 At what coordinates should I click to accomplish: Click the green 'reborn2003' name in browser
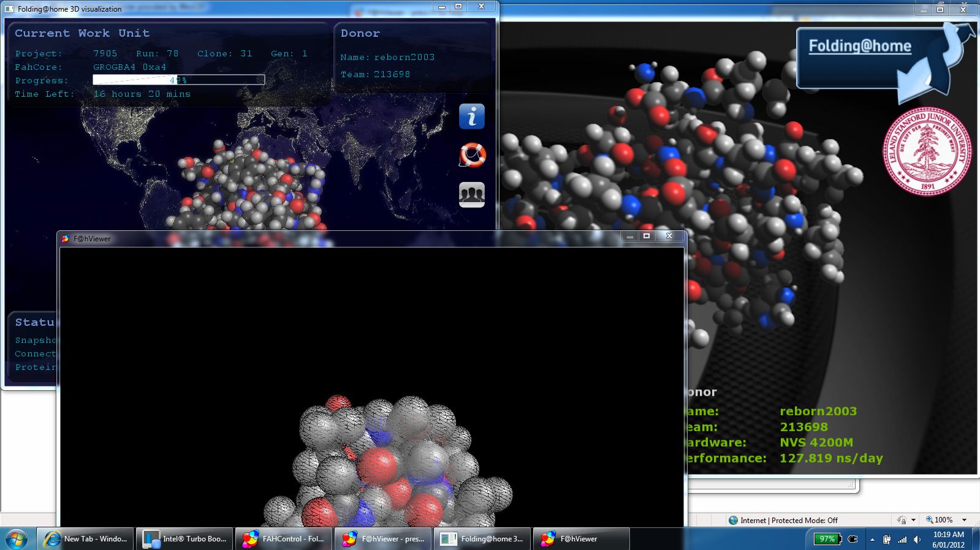818,411
